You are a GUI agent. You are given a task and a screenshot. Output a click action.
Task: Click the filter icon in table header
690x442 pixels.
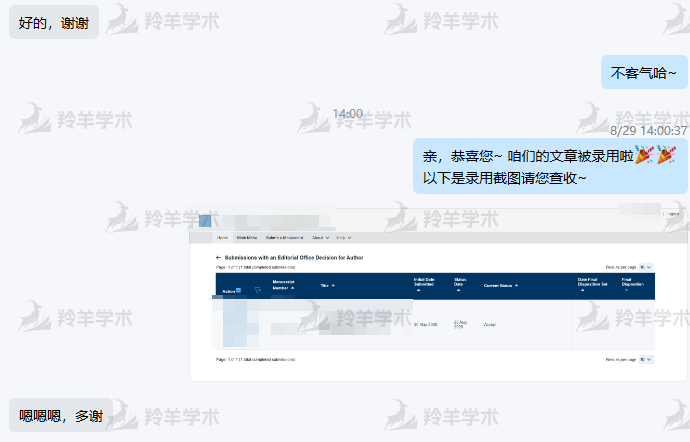click(x=258, y=291)
